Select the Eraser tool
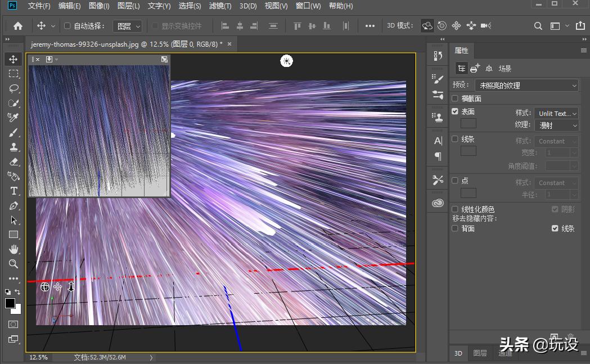This screenshot has width=590, height=364. coord(13,161)
